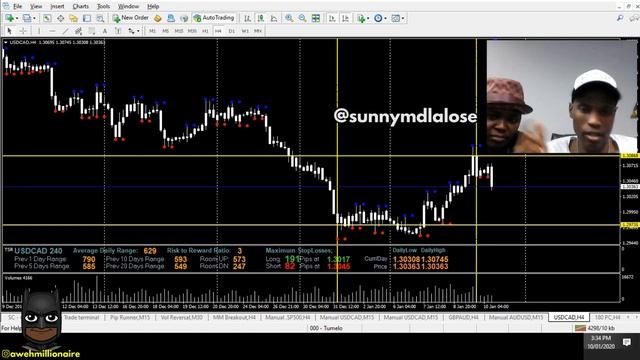Switch to M1 timeframe

pyautogui.click(x=152, y=31)
